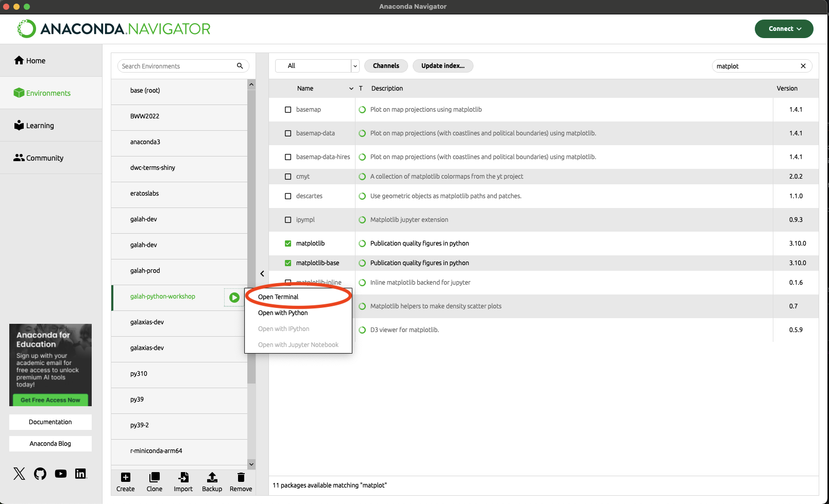The image size is (829, 504).
Task: Click the Channels button
Action: tap(386, 66)
